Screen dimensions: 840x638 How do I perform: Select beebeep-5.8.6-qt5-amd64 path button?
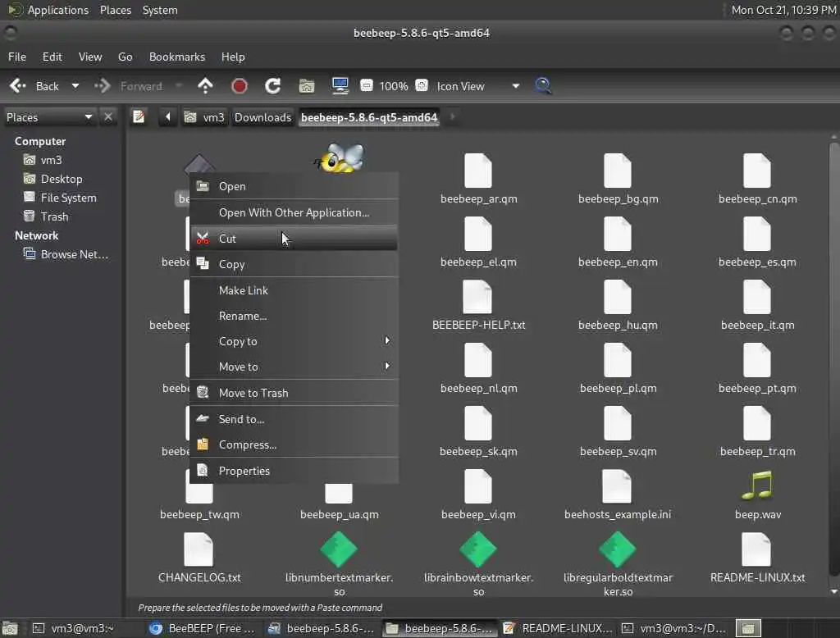click(x=369, y=117)
